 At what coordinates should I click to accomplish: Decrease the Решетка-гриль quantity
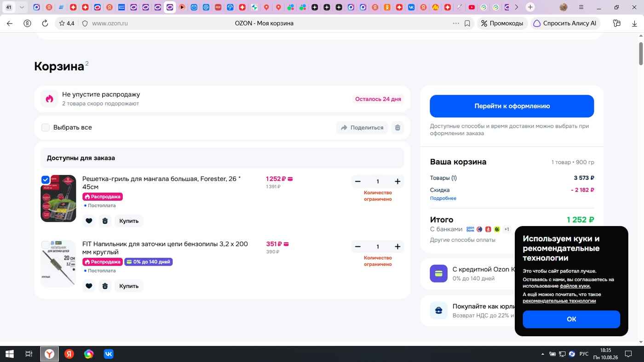(358, 181)
